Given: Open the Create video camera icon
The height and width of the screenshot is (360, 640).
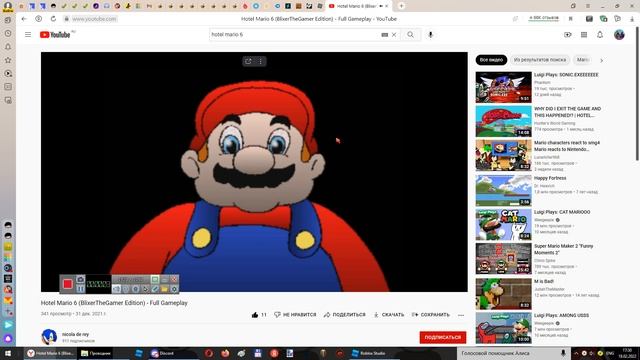Looking at the screenshot, I should pos(568,35).
